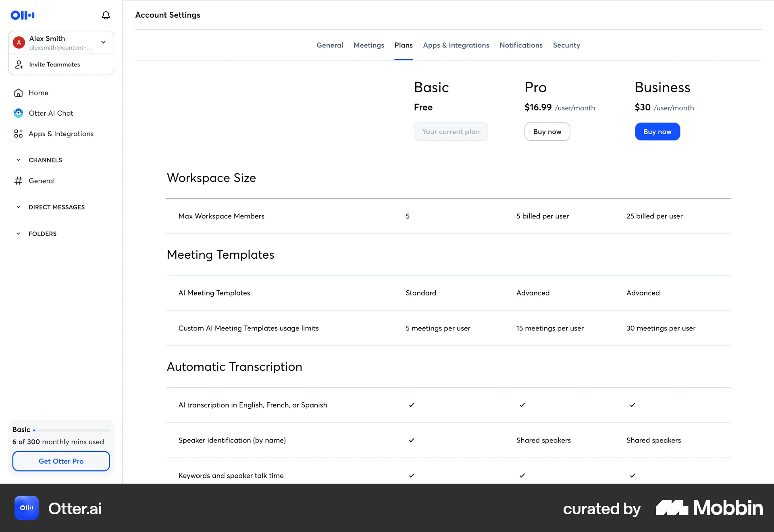
Task: Click Buy now for Pro plan
Action: pos(547,132)
